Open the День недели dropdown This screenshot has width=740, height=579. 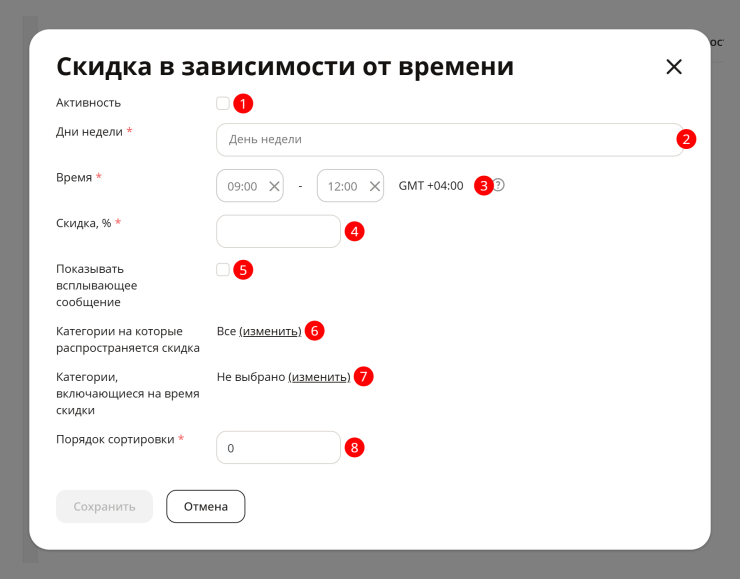(x=450, y=140)
